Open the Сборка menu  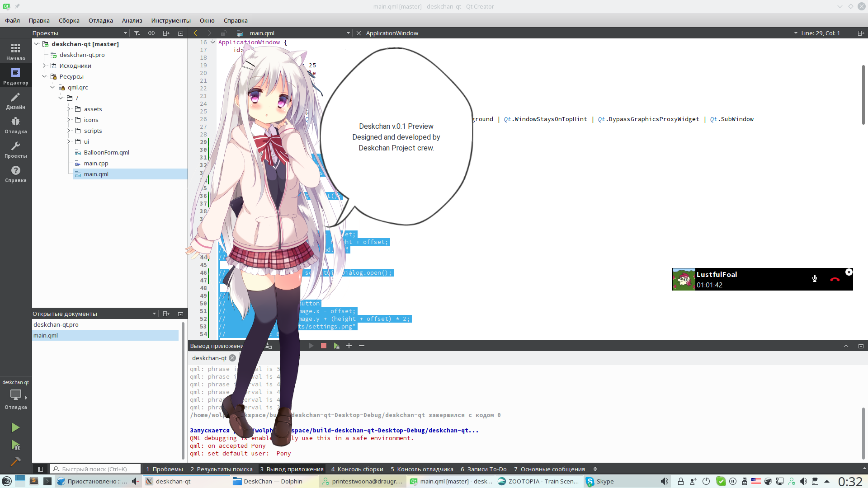69,20
